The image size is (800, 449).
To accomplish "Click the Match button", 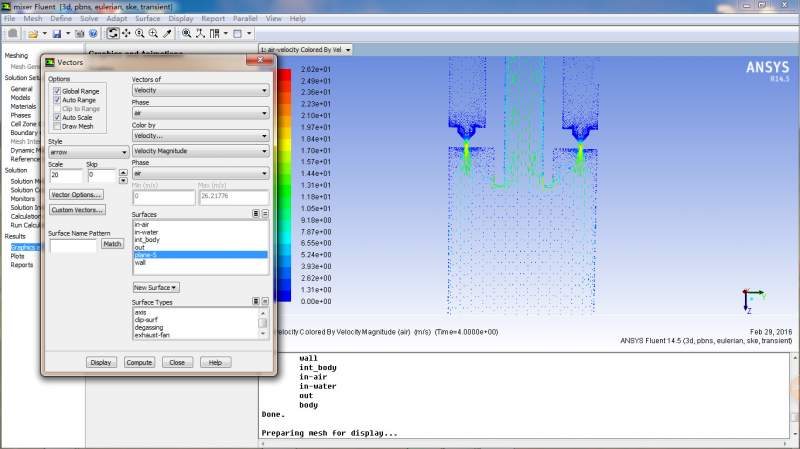I will [x=112, y=244].
